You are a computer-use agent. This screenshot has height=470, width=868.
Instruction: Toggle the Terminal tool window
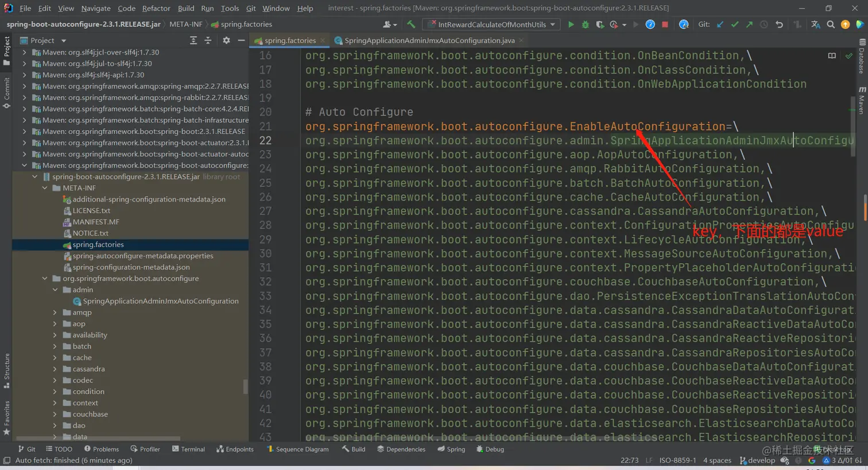(188, 449)
